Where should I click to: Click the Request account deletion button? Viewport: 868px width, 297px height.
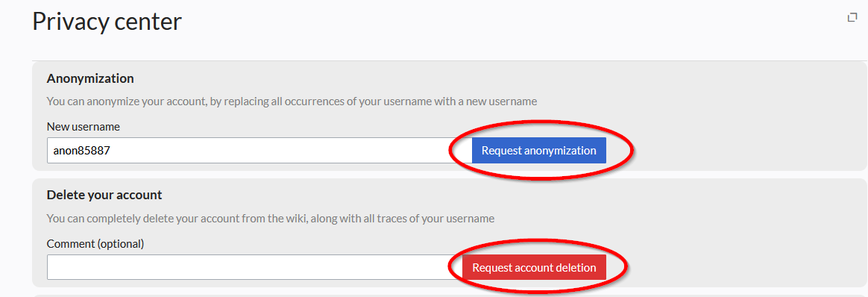[x=534, y=268]
